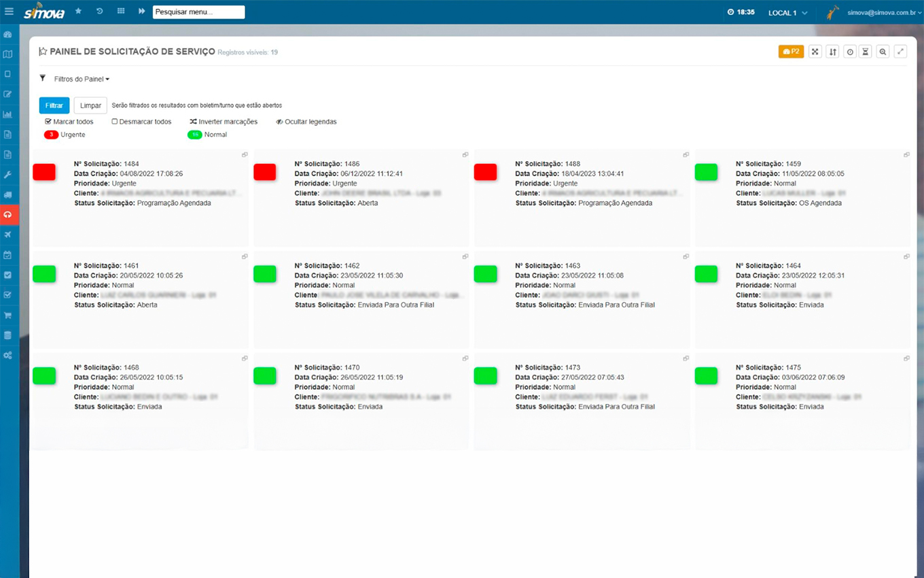Click the shopping cart sidebar icon
This screenshot has width=924, height=578.
click(7, 316)
